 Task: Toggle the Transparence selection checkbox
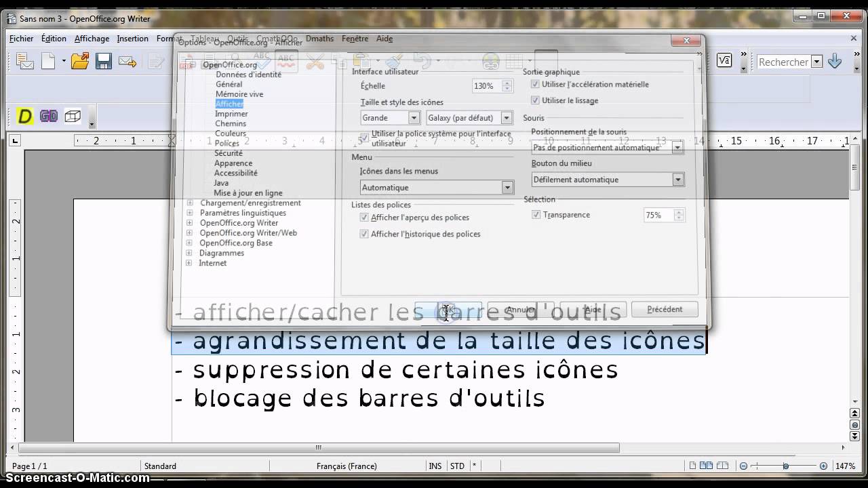536,215
